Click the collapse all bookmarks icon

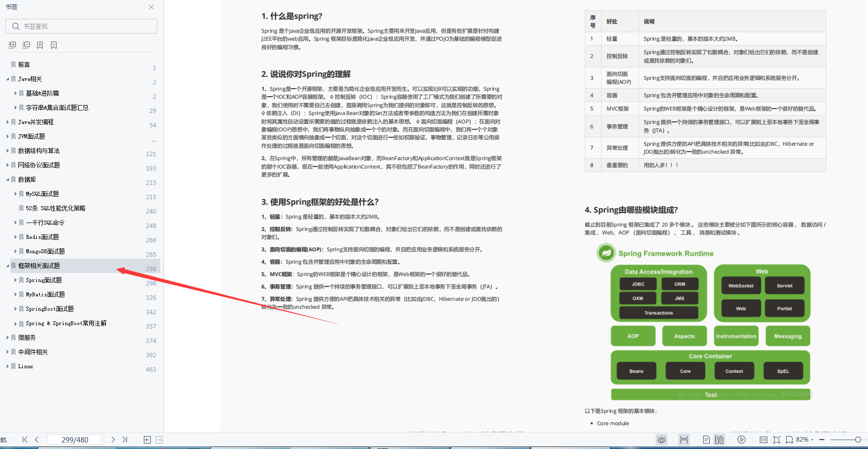coord(26,45)
